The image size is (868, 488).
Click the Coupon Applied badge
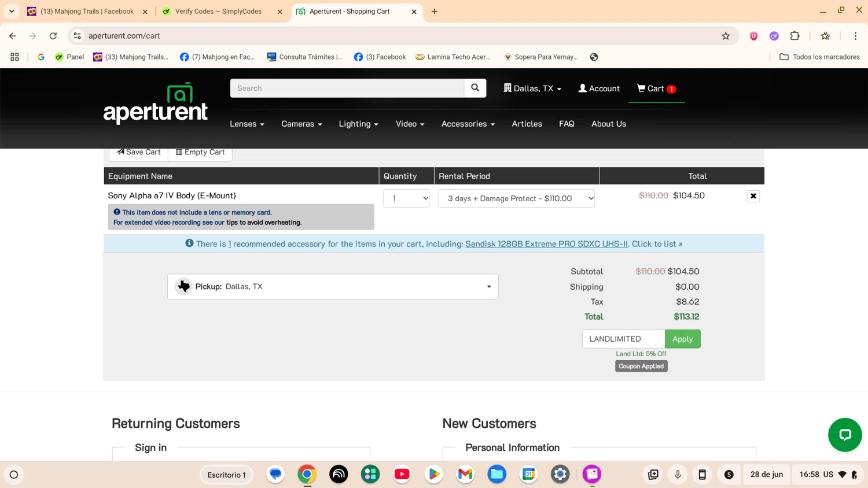pyautogui.click(x=641, y=366)
